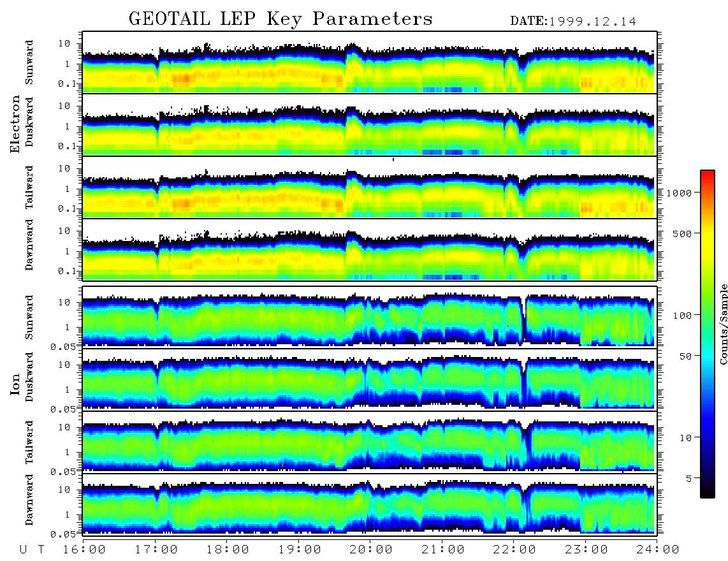Click the 16:00 time tick label
The width and height of the screenshot is (728, 561).
click(x=84, y=550)
